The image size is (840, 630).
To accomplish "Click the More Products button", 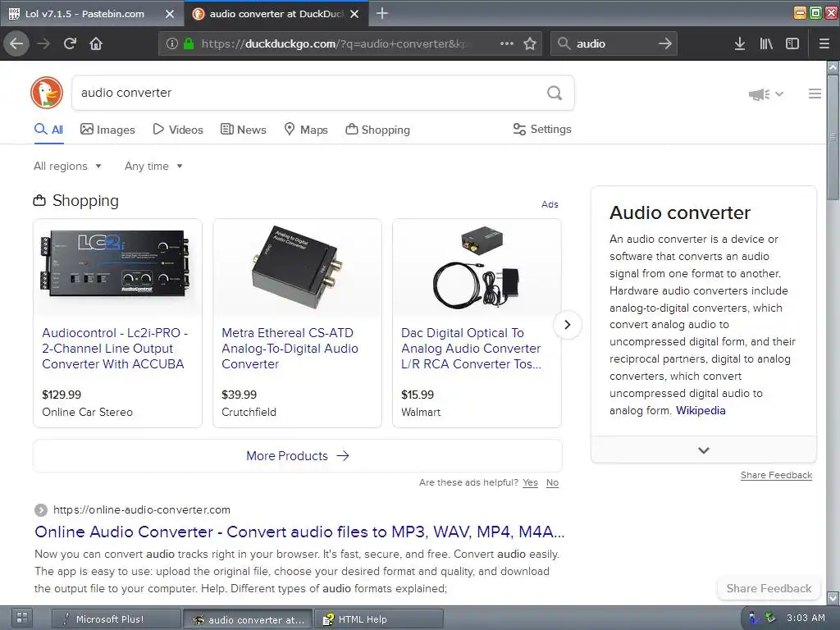I will click(297, 456).
